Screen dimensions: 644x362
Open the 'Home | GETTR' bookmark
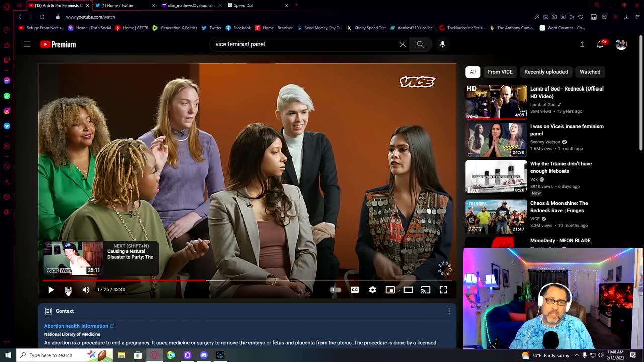tap(132, 28)
